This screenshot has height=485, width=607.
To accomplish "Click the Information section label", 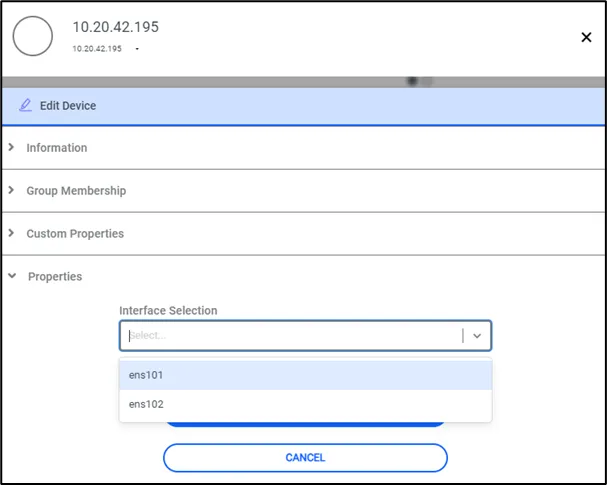I will (x=57, y=148).
